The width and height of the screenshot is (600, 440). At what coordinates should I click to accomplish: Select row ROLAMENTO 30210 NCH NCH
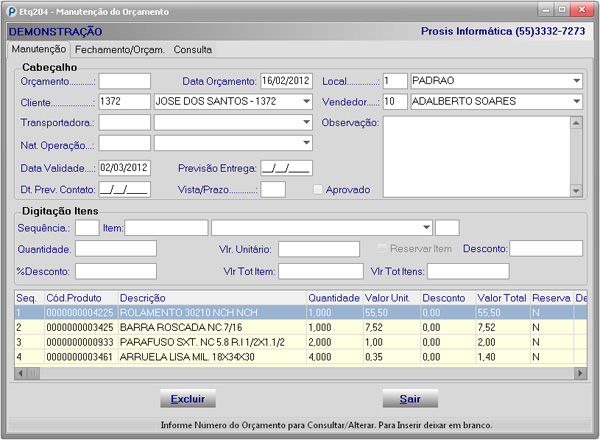click(x=300, y=313)
